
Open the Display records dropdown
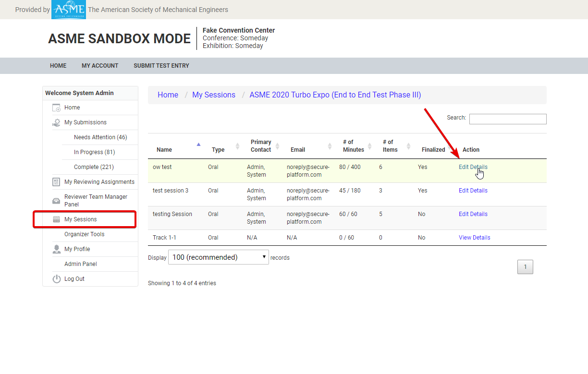[x=218, y=257]
